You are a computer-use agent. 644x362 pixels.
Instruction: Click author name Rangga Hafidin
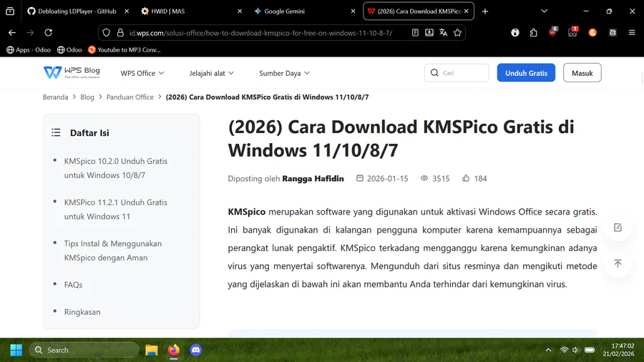coord(313,179)
